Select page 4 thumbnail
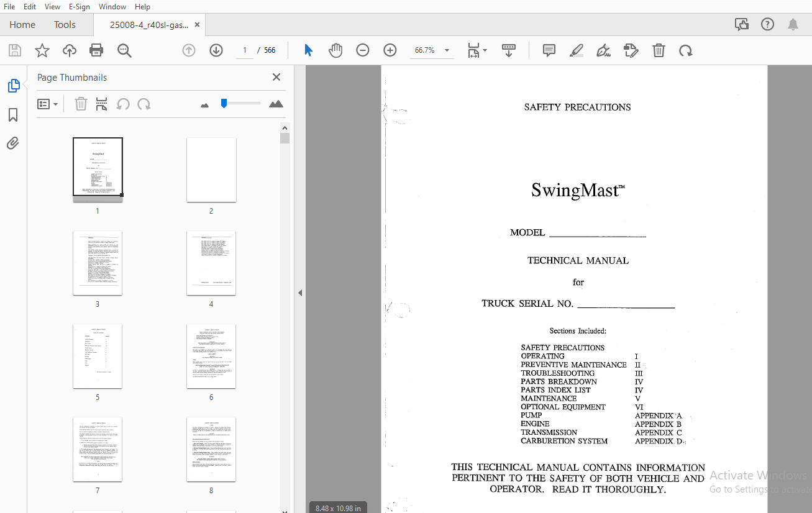The width and height of the screenshot is (812, 513). click(x=211, y=263)
